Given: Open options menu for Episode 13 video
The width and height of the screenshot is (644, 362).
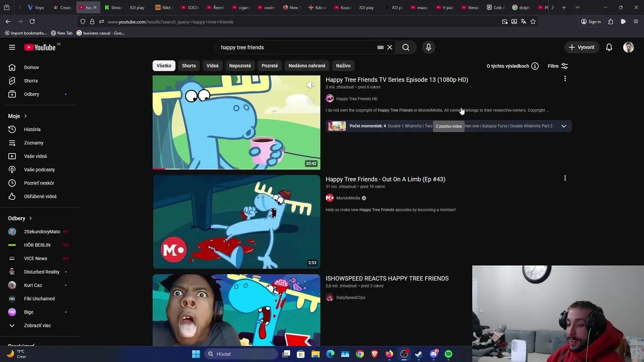Looking at the screenshot, I should tap(565, 79).
